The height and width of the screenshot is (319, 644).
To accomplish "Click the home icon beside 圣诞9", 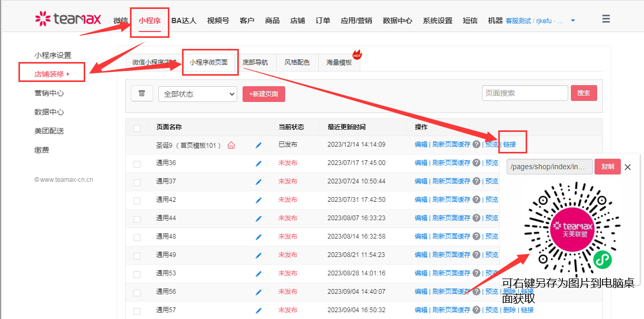I will click(x=231, y=145).
